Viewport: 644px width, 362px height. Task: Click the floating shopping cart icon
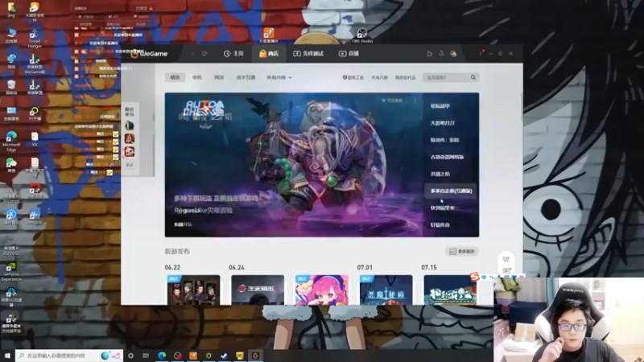pos(506,260)
